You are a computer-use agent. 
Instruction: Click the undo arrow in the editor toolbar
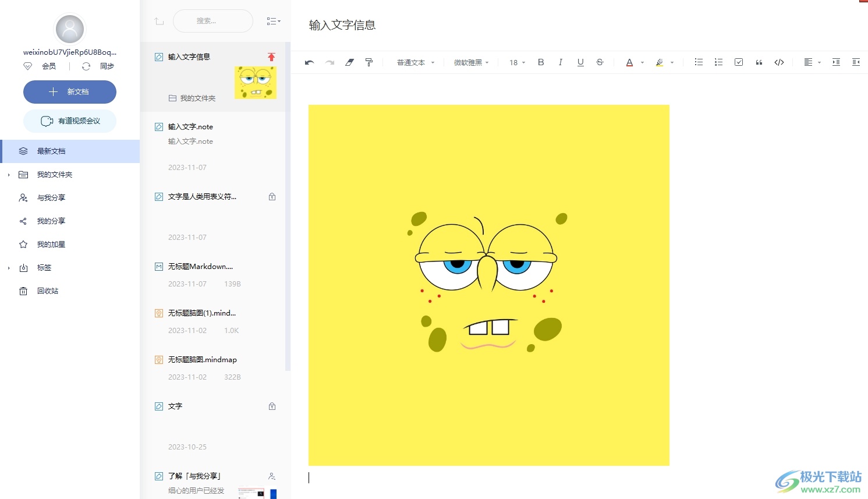[309, 62]
